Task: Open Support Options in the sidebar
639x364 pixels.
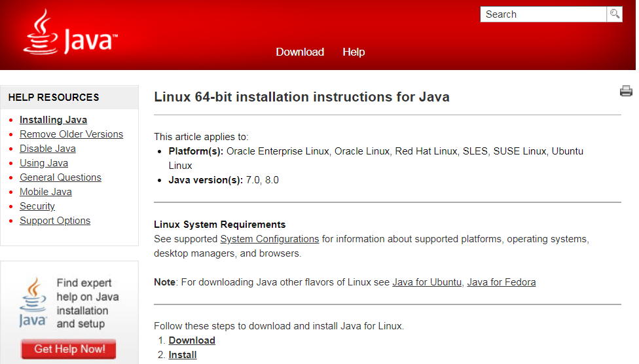Action: [x=55, y=221]
